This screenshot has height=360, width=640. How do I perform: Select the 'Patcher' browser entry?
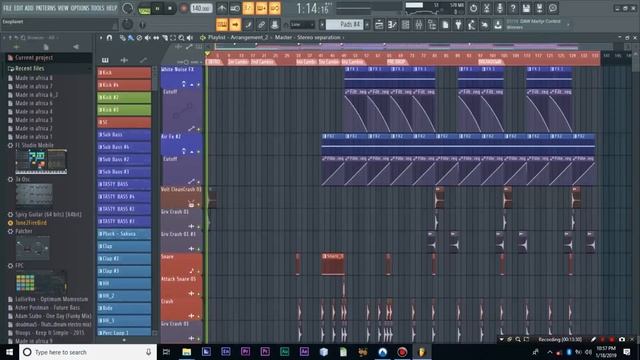pyautogui.click(x=24, y=231)
